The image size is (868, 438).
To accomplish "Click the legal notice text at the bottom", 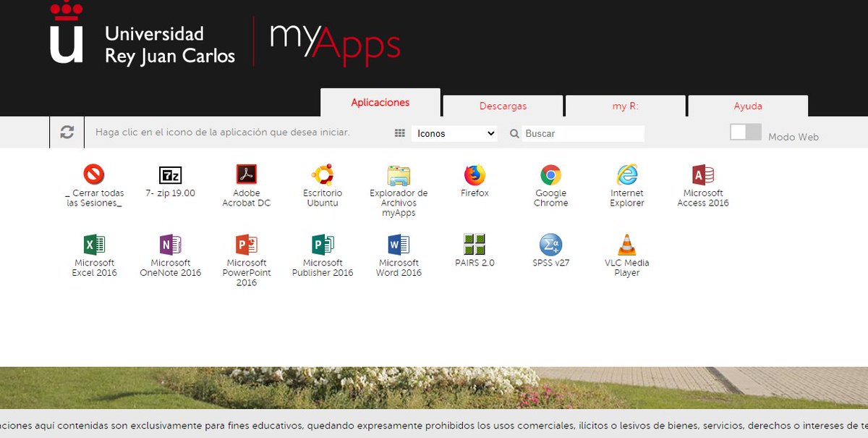I will point(434,426).
